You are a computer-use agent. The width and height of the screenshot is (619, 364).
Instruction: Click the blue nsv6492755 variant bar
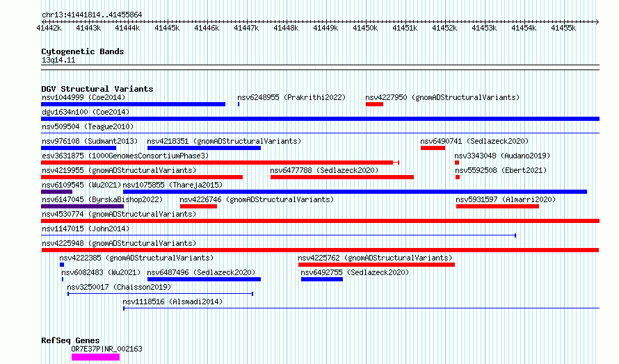(x=322, y=279)
